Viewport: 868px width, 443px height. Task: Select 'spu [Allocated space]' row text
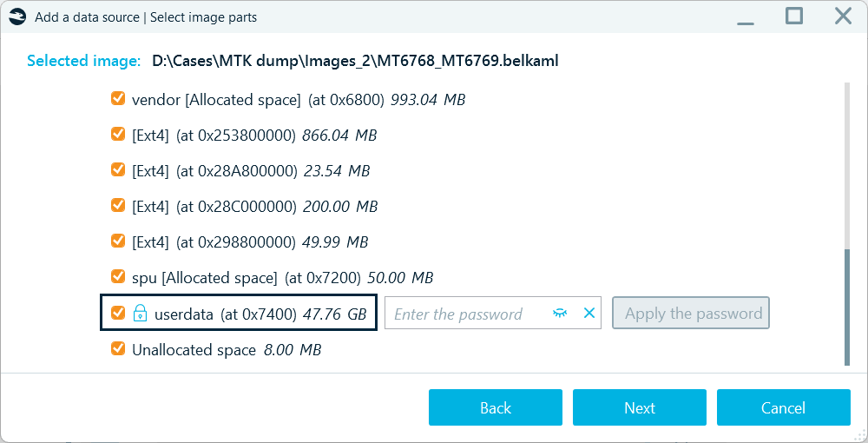coord(282,277)
